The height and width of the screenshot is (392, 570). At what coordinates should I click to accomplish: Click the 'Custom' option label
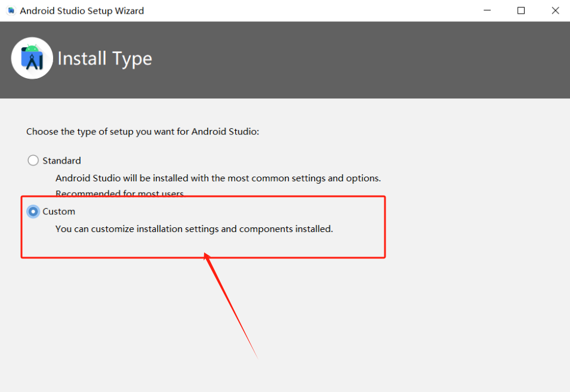(58, 211)
